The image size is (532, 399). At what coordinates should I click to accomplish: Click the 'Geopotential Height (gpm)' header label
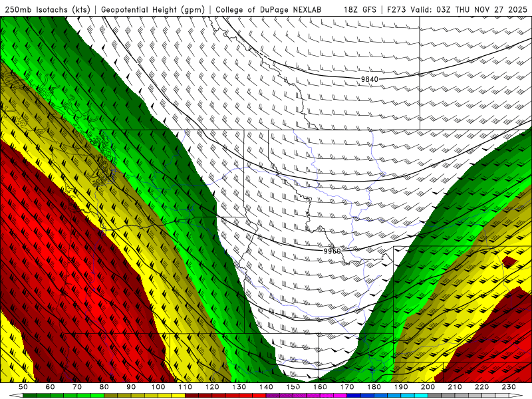pyautogui.click(x=153, y=9)
